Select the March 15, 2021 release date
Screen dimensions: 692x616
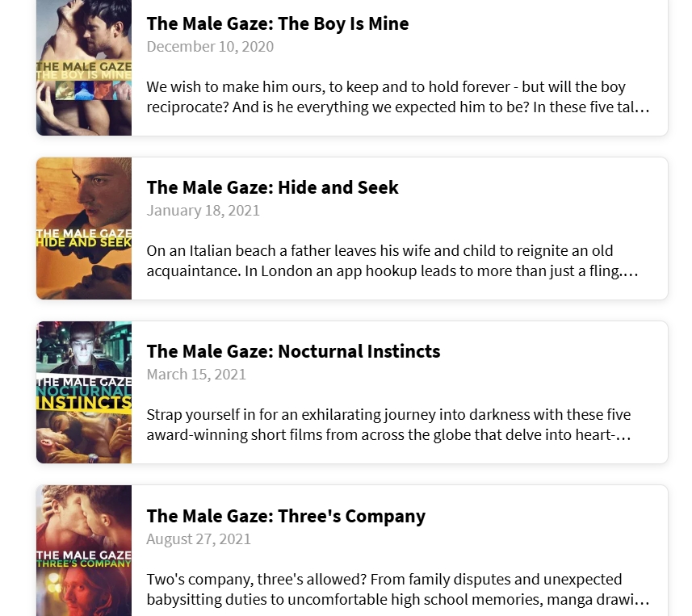pos(196,375)
